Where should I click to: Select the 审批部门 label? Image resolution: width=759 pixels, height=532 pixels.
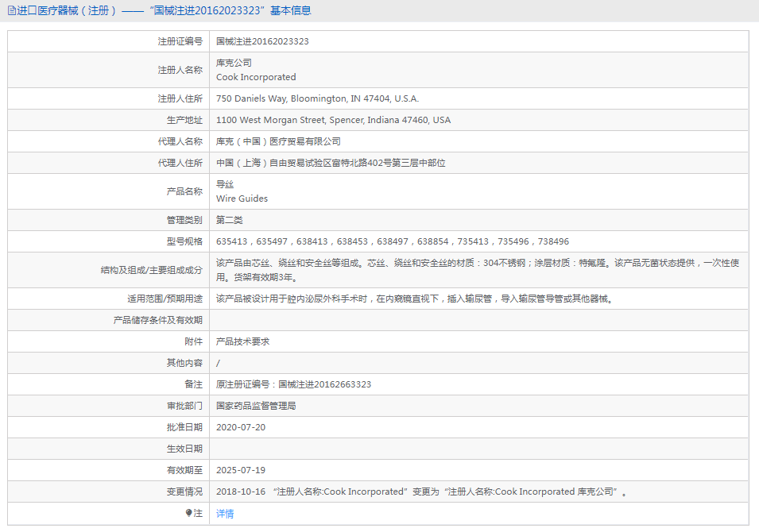point(184,406)
